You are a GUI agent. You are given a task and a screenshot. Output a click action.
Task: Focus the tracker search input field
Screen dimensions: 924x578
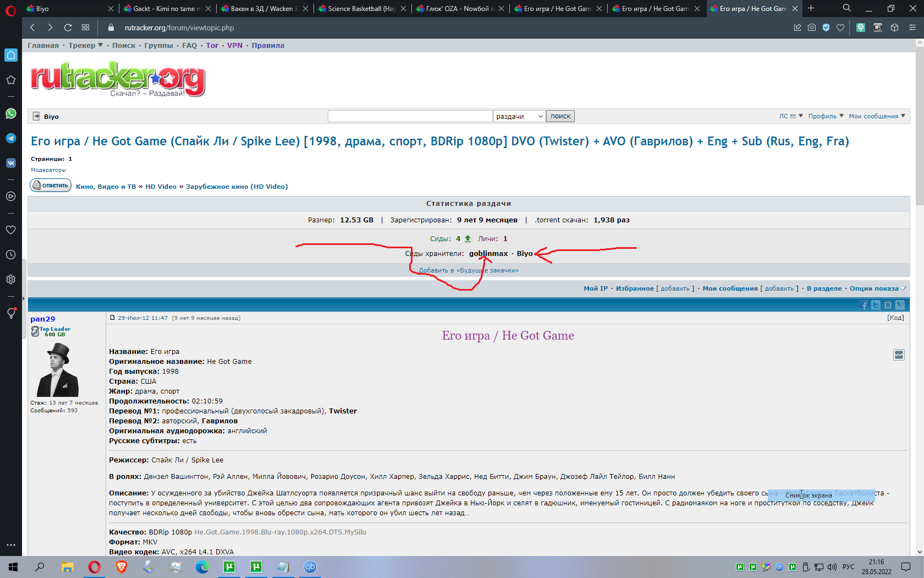click(x=410, y=116)
